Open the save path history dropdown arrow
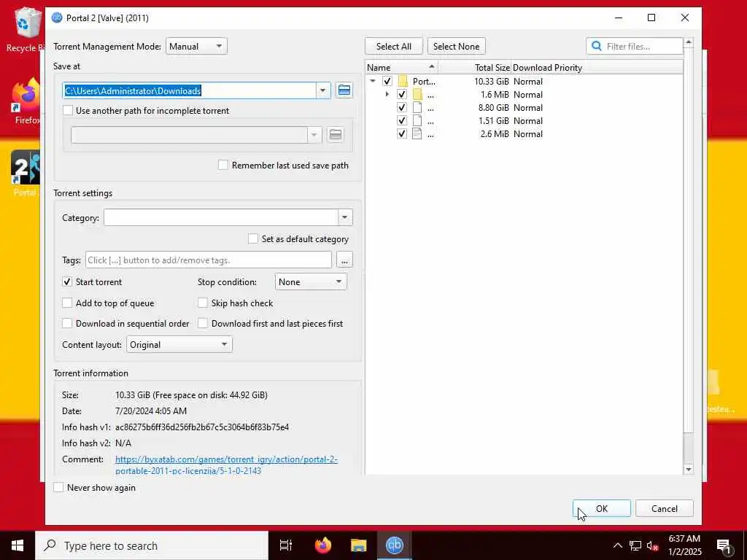 322,90
